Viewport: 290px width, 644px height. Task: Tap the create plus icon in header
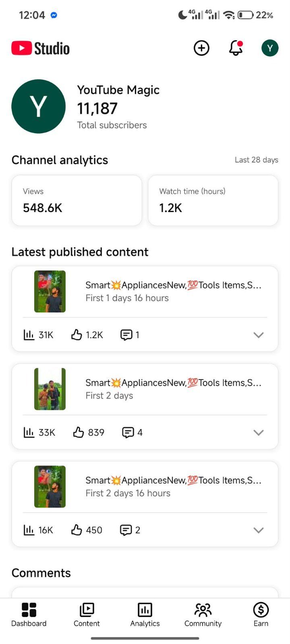click(201, 48)
